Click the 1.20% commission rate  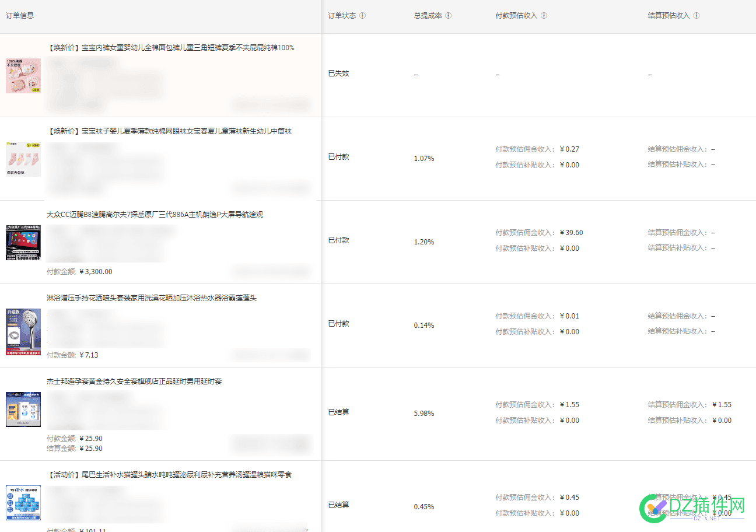424,242
